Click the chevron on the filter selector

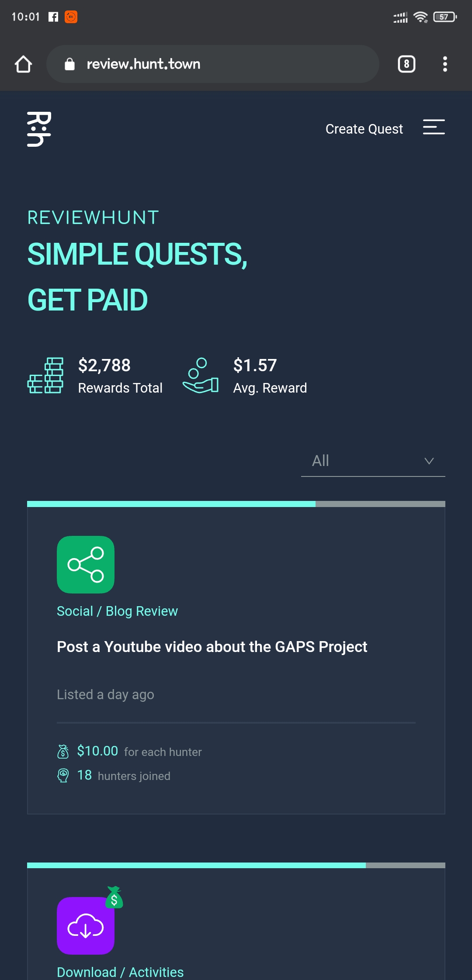[429, 461]
